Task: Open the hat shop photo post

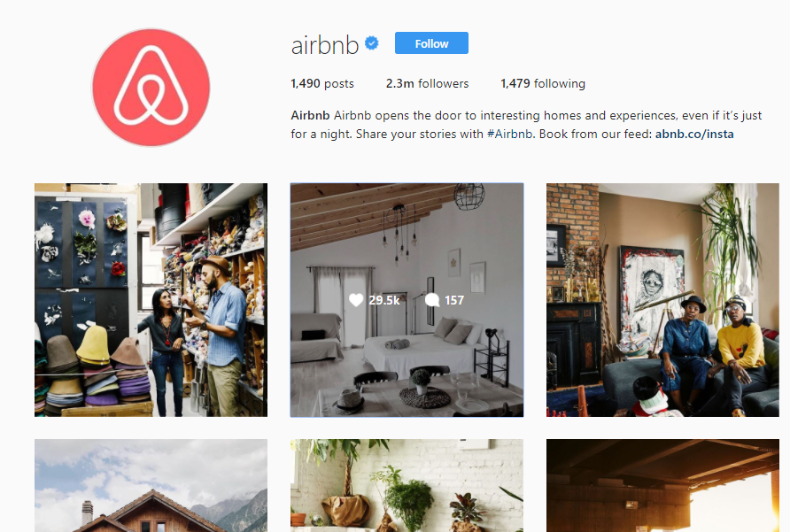Action: coord(151,300)
